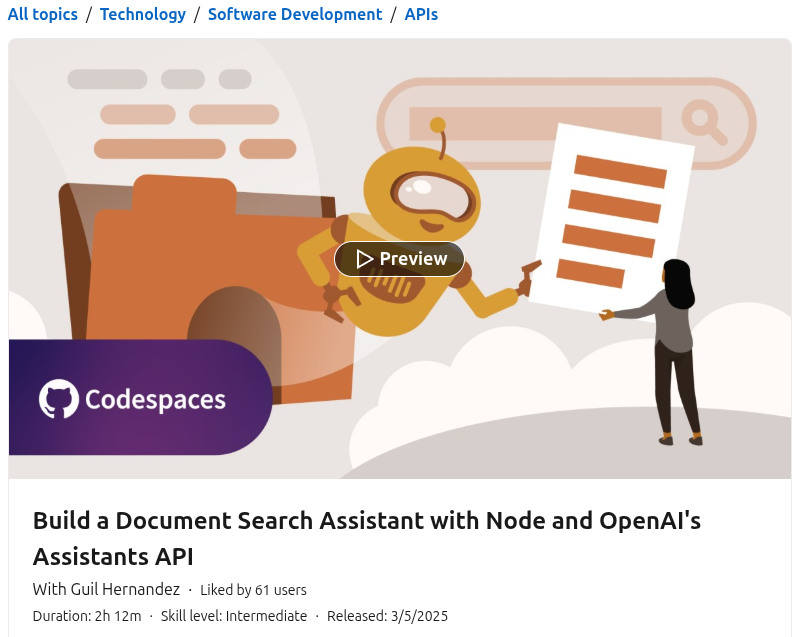
Task: Click the Liked by 61 users text
Action: pyautogui.click(x=253, y=590)
